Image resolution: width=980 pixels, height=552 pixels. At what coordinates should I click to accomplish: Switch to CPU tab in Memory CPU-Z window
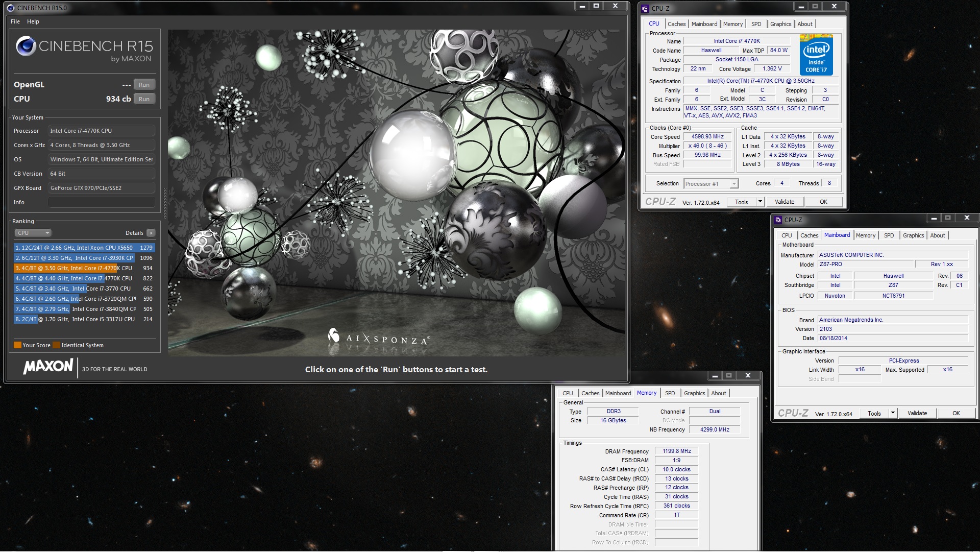[x=568, y=393]
